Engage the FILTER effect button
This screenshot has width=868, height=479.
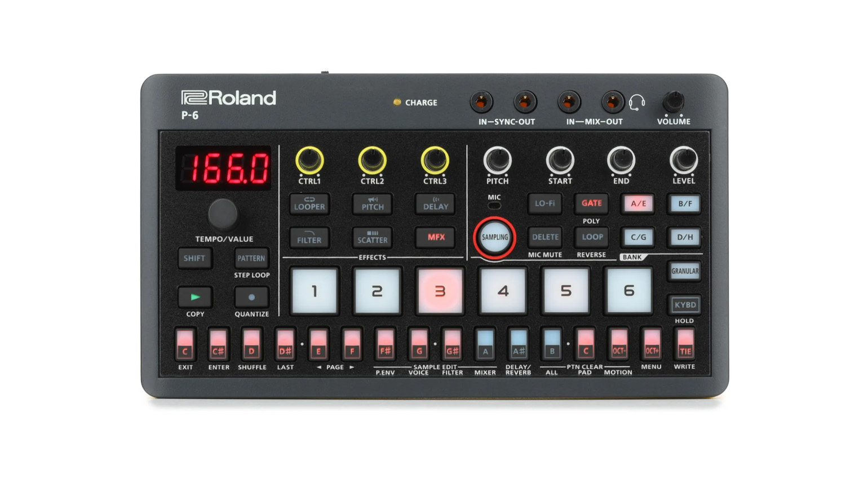309,237
